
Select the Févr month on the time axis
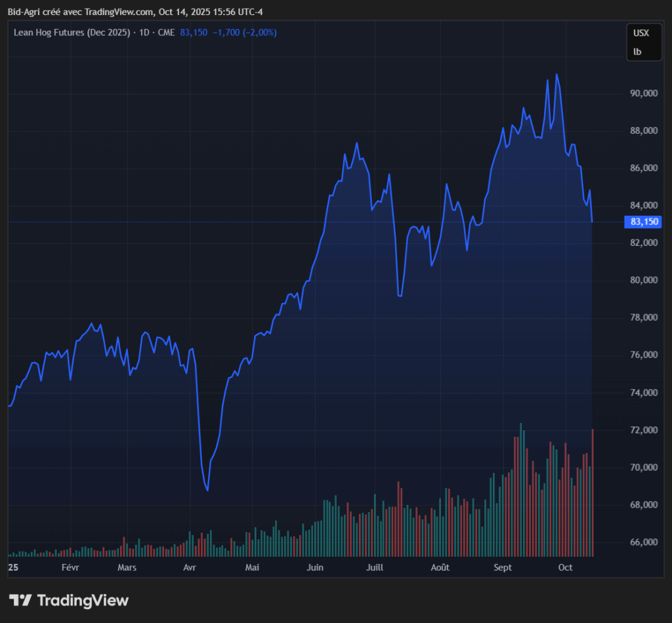pyautogui.click(x=70, y=567)
